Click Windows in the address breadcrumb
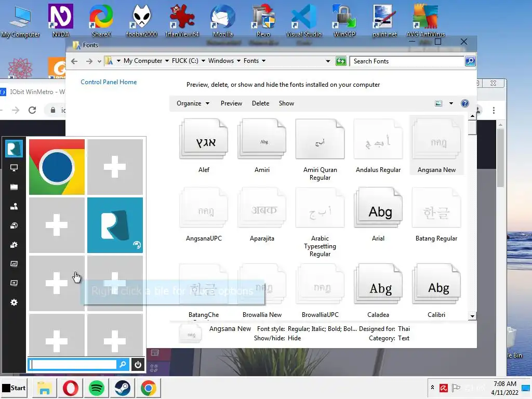Viewport: 532px width, 399px height. pos(221,61)
